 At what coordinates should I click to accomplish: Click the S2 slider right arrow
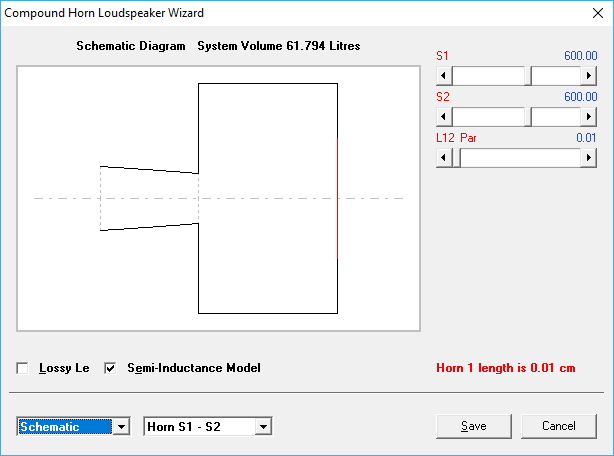click(589, 117)
